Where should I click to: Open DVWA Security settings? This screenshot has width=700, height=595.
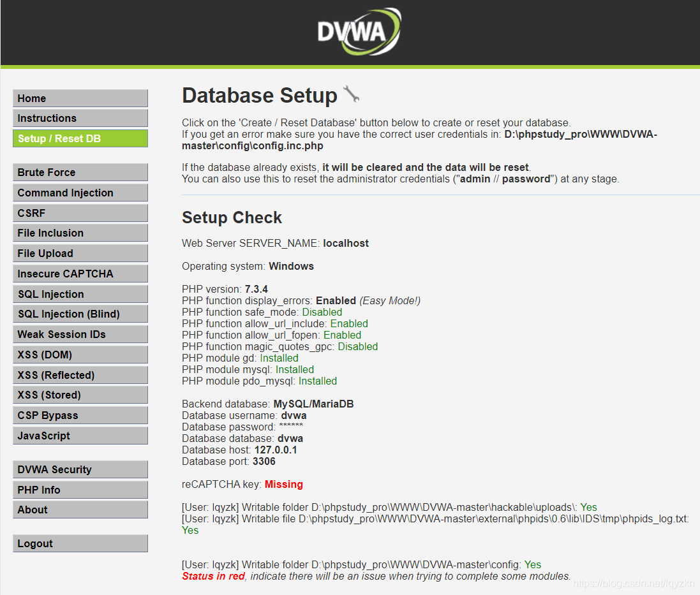(80, 469)
